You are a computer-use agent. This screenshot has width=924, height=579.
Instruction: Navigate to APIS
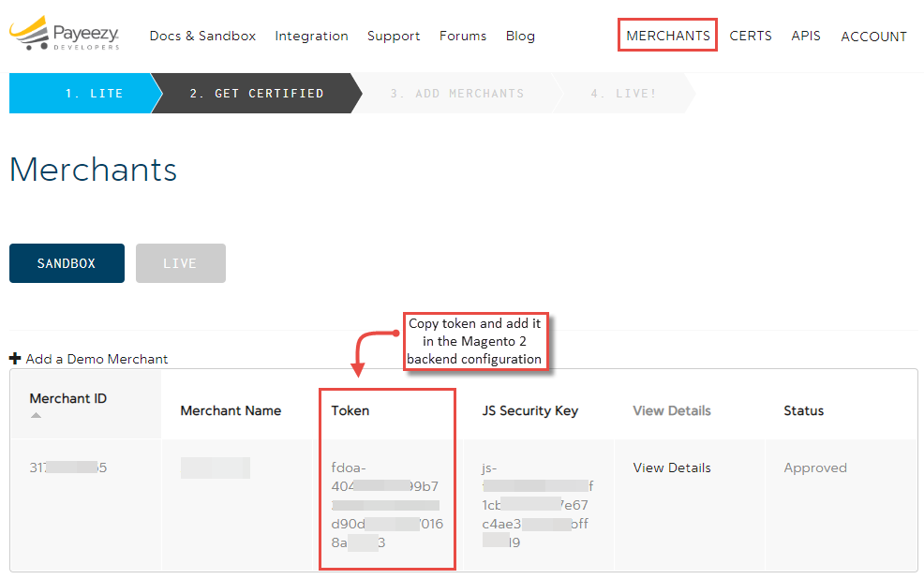pyautogui.click(x=806, y=36)
